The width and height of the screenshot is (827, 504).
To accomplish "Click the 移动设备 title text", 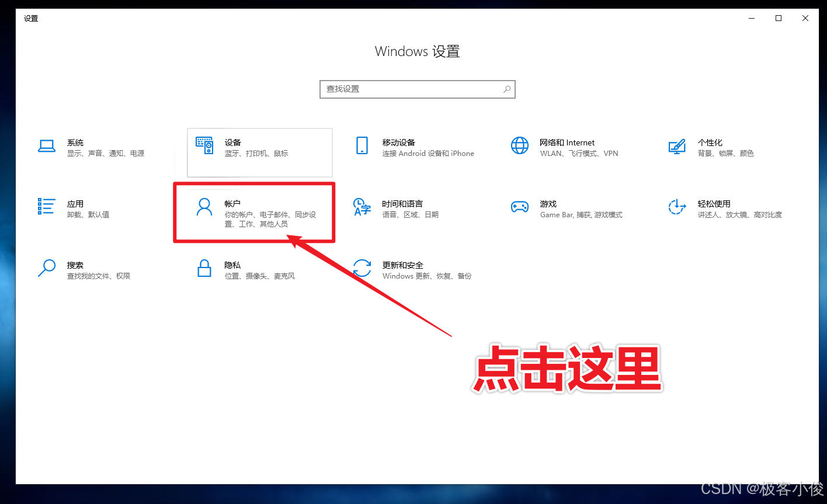I will 399,142.
